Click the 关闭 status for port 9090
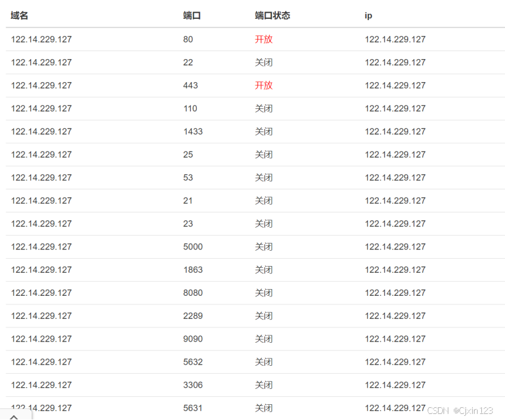This screenshot has width=505, height=420. [x=264, y=339]
